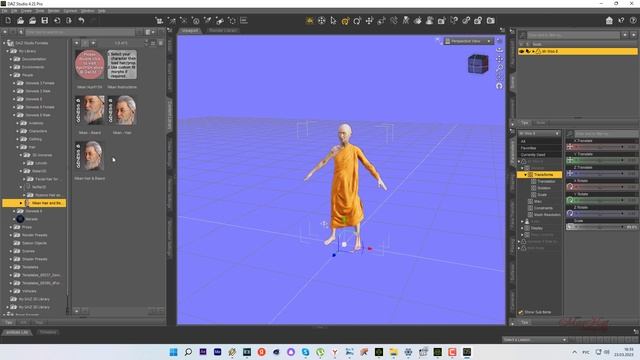This screenshot has width=640, height=360.
Task: Click the Undo arrow icon
Action: pyautogui.click(x=81, y=20)
